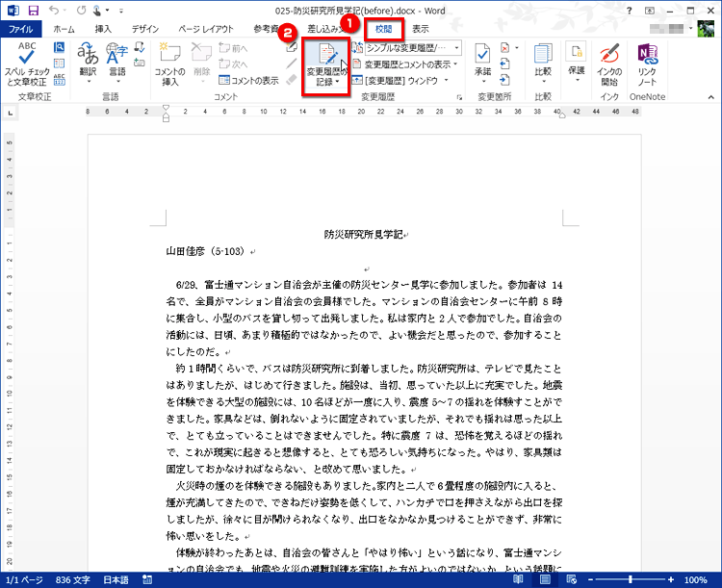Switch to the ページ レイアウト tab
Viewport: 722px width, 588px height.
click(206, 29)
